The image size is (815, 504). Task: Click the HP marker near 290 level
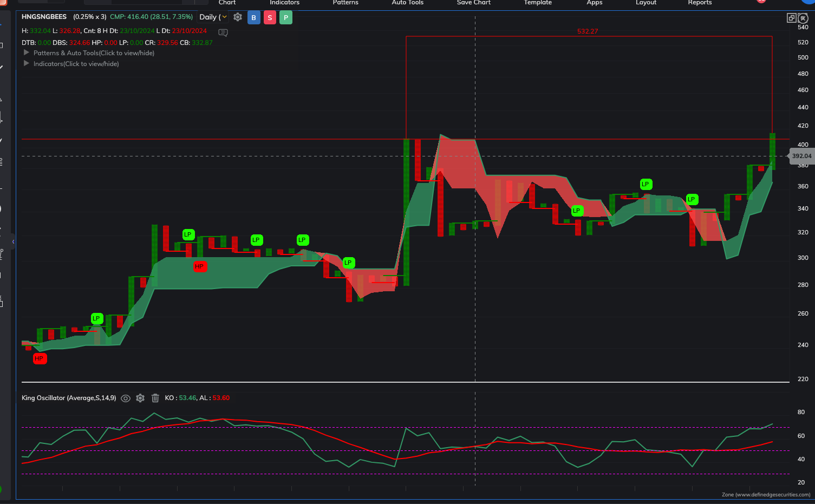coord(200,266)
